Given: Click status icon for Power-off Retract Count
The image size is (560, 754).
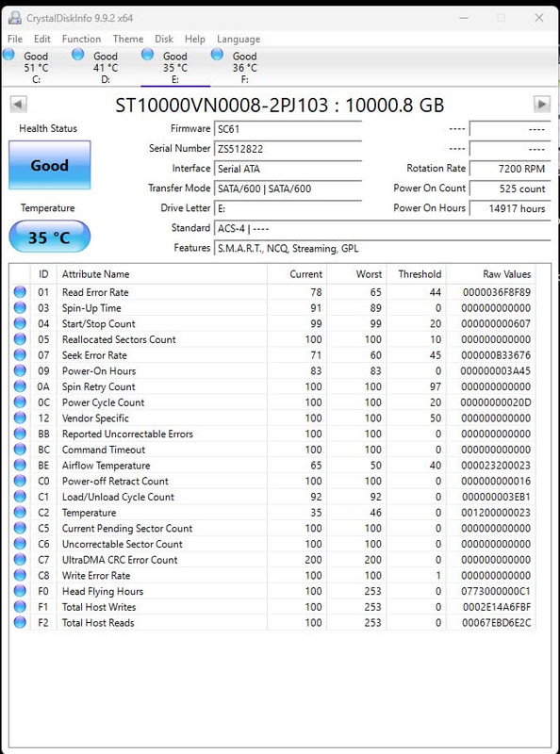Looking at the screenshot, I should (x=20, y=481).
